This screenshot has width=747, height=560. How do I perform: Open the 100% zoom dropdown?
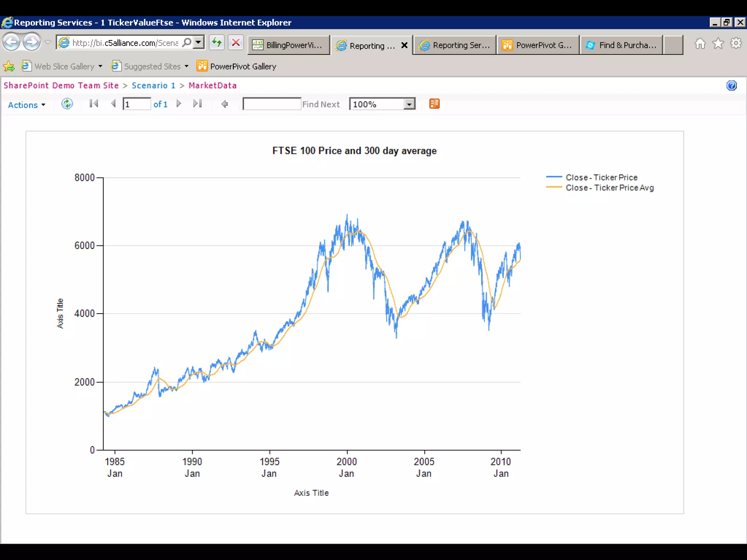pos(409,105)
